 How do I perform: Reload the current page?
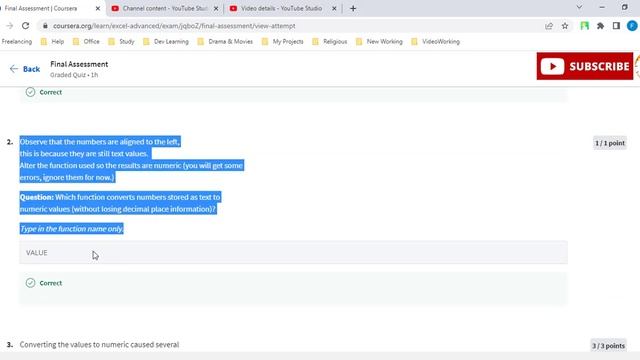click(x=25, y=26)
